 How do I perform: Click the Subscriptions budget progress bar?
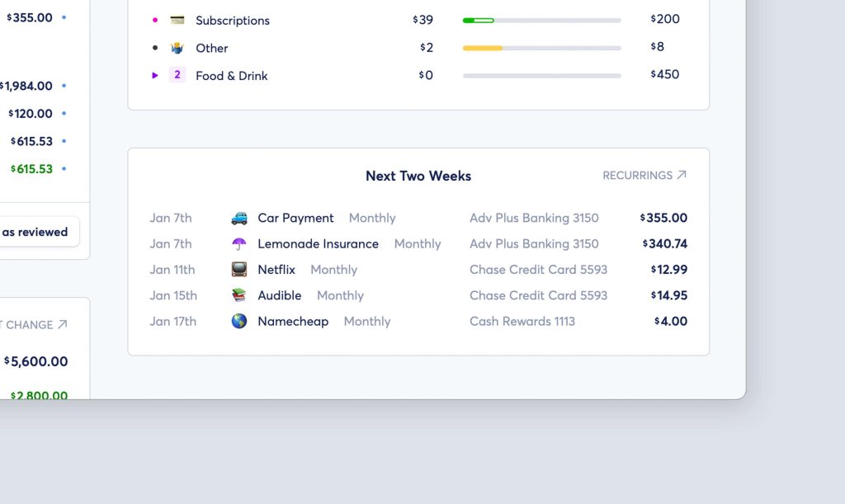[x=541, y=20]
